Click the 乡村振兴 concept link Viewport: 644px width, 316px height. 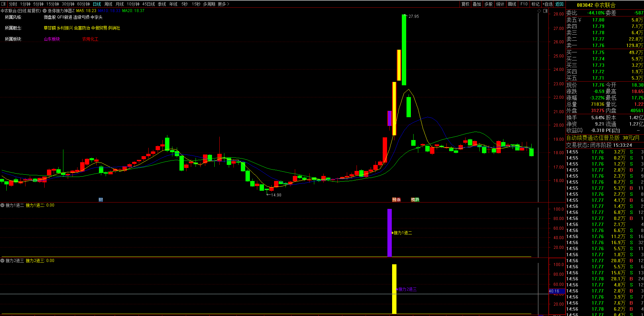pos(65,28)
